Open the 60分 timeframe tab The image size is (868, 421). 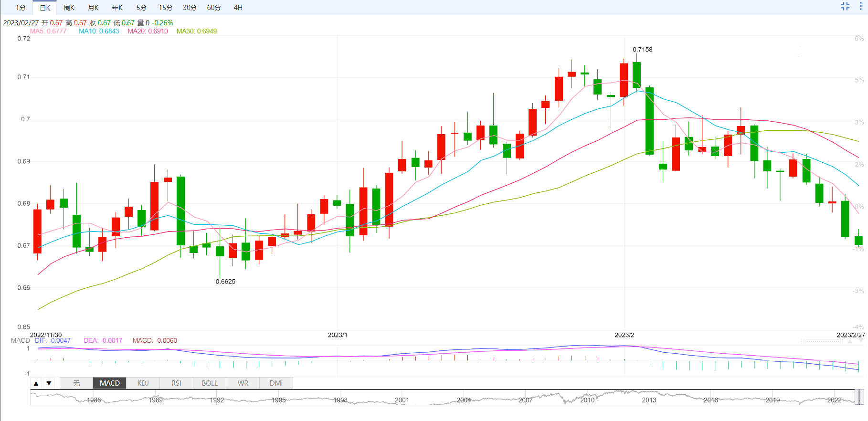pos(214,8)
